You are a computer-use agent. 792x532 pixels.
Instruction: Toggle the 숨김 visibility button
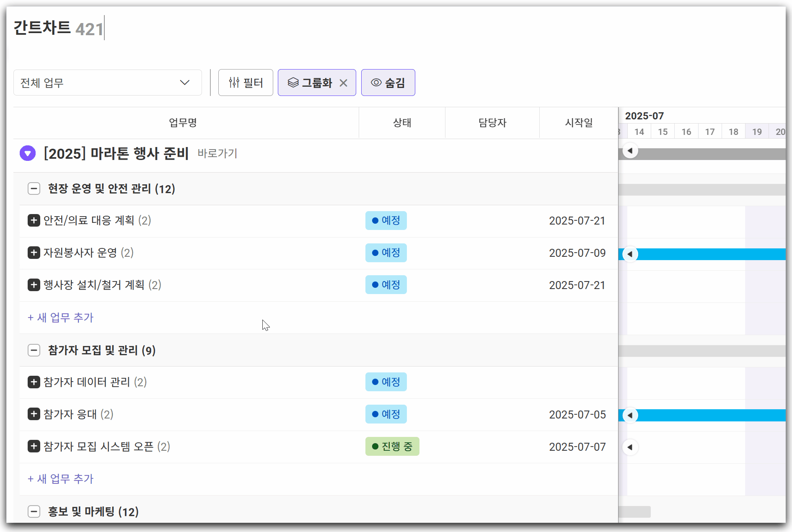pyautogui.click(x=388, y=83)
